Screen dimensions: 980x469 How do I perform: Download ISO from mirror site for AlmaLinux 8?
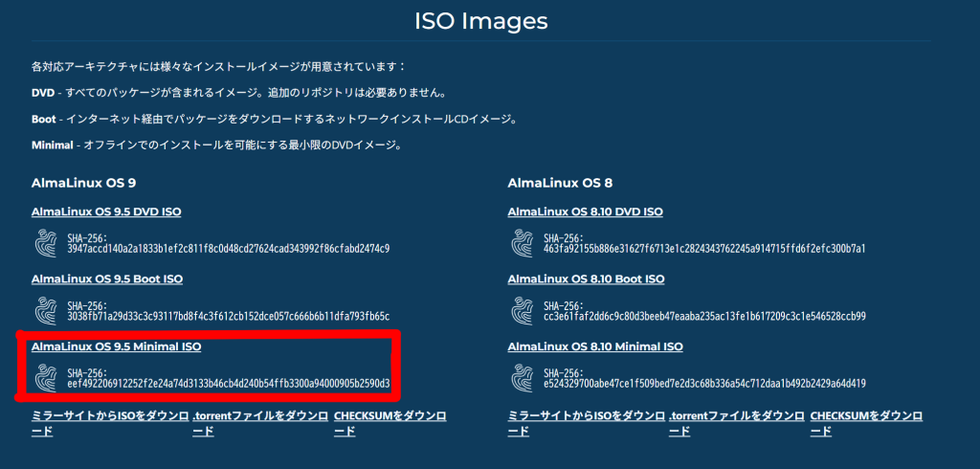pos(586,423)
